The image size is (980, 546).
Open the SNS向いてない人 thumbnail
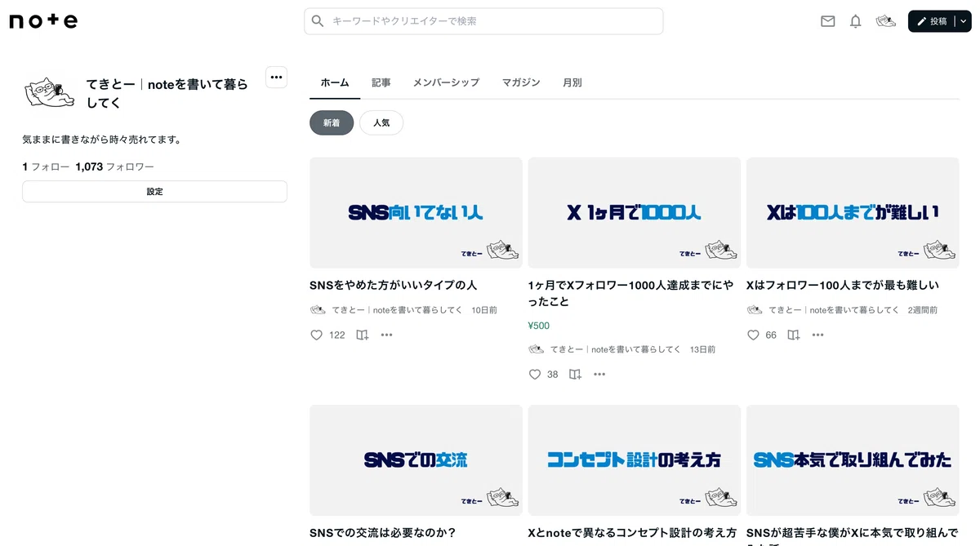click(x=416, y=213)
